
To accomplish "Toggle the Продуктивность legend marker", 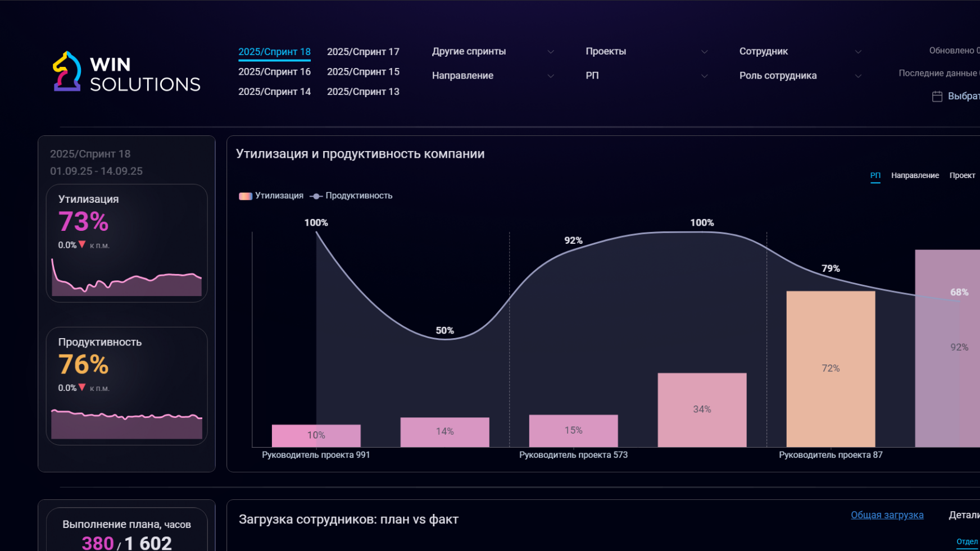I will [316, 196].
